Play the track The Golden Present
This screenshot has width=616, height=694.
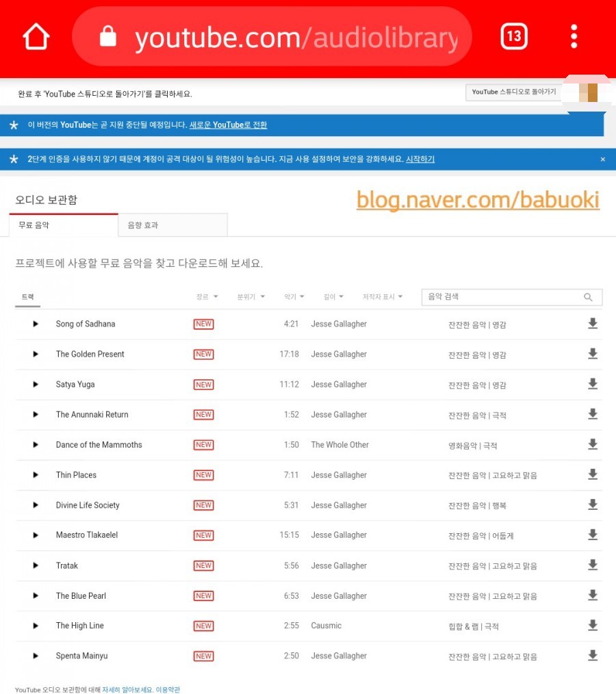pos(36,354)
